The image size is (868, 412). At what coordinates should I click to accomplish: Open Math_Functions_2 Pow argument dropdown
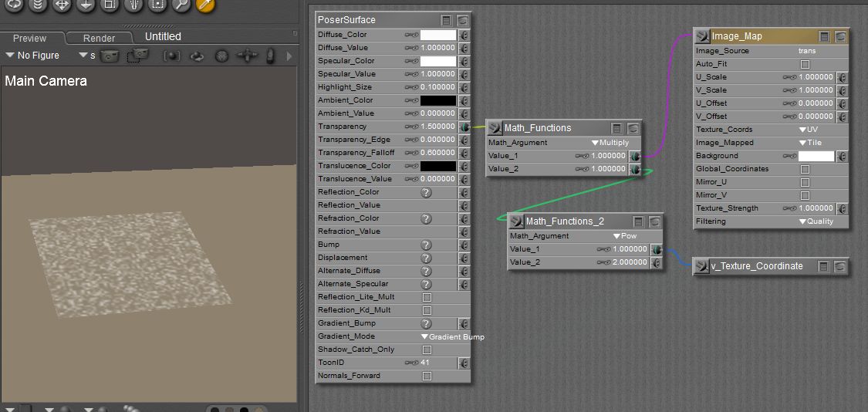(x=625, y=236)
